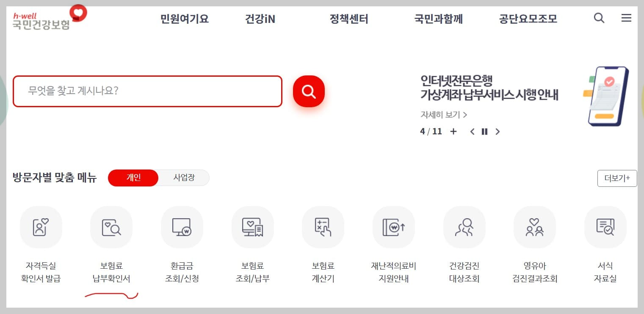The height and width of the screenshot is (314, 644).
Task: Open the 민원여기요 menu
Action: [x=184, y=19]
